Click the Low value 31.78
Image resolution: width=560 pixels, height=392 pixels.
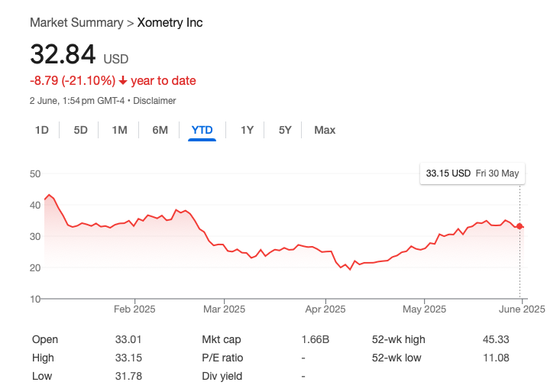[x=128, y=376]
